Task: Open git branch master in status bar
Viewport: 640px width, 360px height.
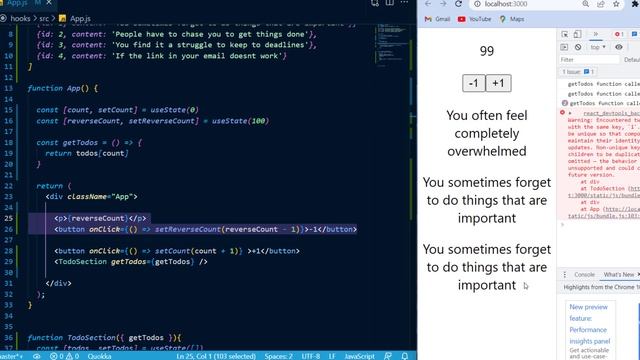Action: (11, 356)
